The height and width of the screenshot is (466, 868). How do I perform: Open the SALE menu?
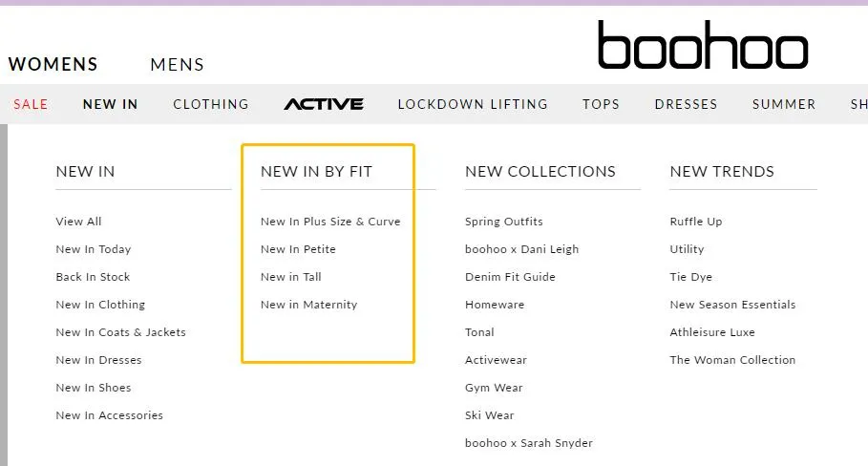[31, 104]
